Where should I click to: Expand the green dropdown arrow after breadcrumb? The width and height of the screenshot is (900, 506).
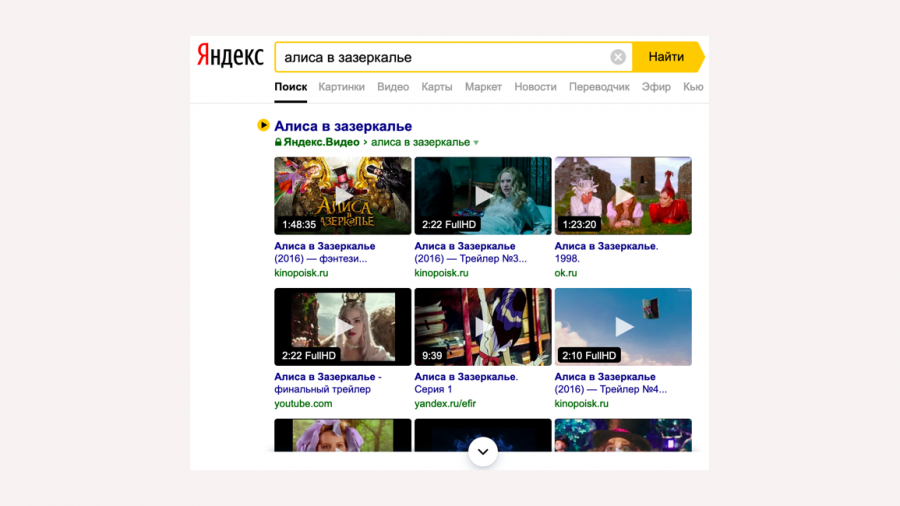pos(476,143)
